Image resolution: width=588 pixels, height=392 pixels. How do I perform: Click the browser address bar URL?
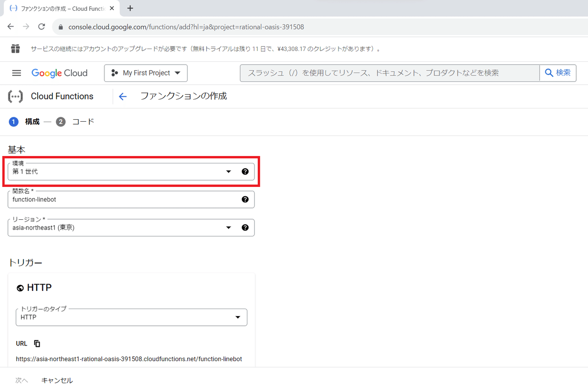(186, 27)
